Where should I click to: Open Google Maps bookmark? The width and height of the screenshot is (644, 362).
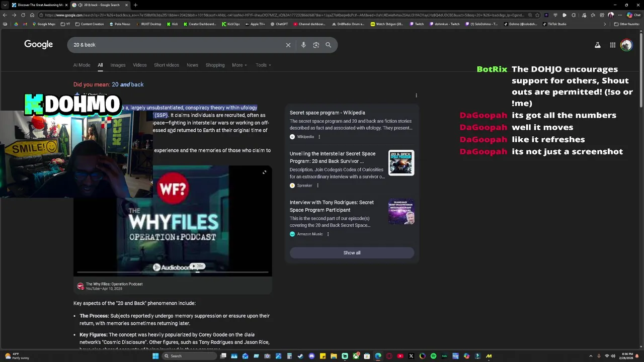(44, 24)
